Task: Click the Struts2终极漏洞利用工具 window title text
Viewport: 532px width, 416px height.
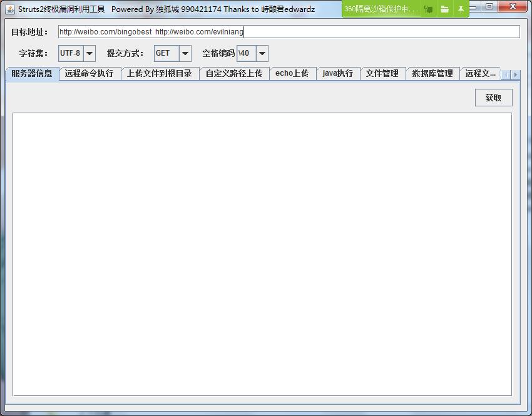Action: 61,9
